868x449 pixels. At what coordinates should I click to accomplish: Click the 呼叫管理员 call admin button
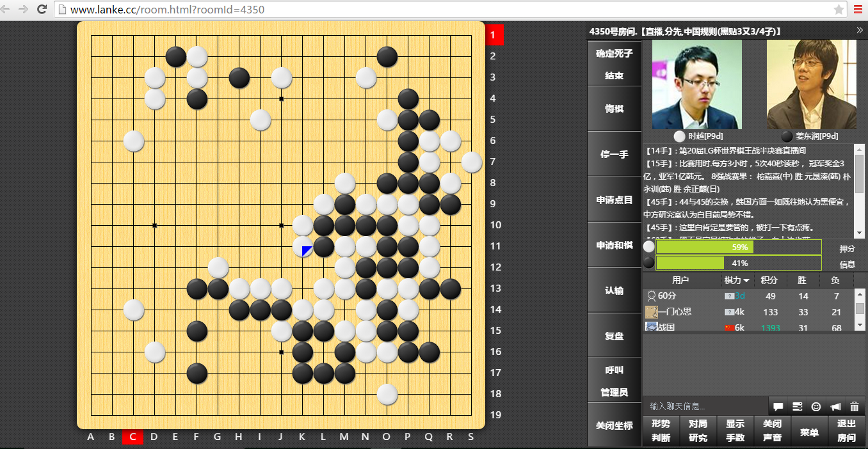pyautogui.click(x=615, y=381)
